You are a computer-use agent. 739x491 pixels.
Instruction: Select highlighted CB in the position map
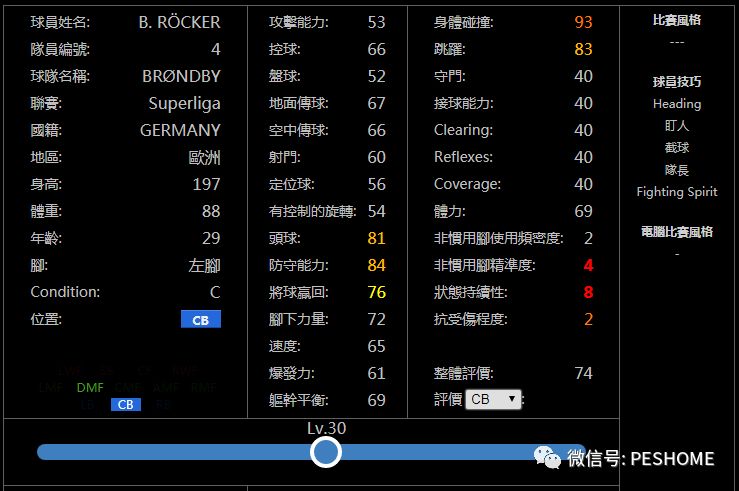click(x=125, y=405)
